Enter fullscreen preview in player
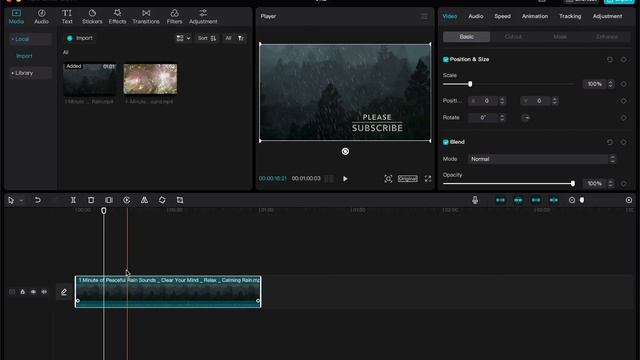The width and height of the screenshot is (640, 360). tap(428, 179)
